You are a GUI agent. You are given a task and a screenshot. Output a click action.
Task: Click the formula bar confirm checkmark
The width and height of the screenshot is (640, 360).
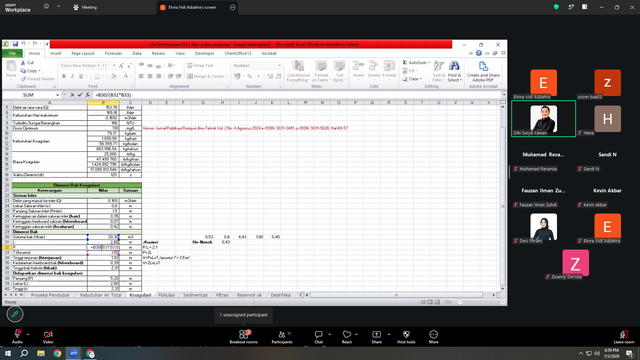pos(80,95)
